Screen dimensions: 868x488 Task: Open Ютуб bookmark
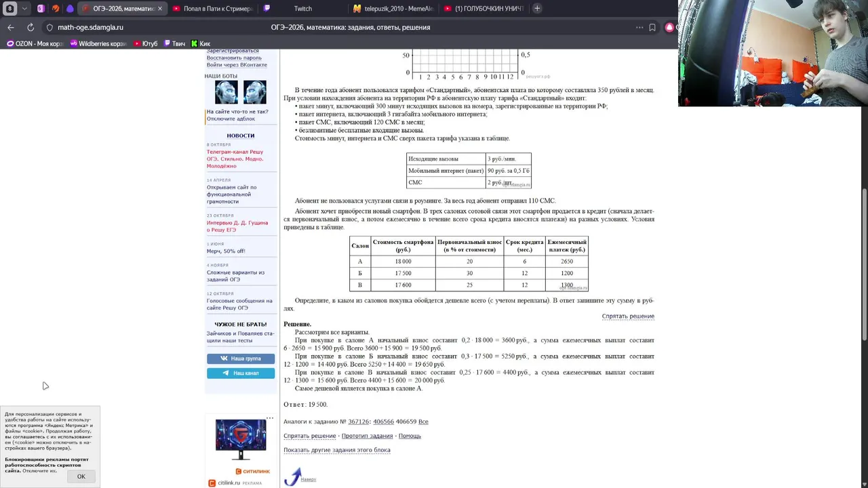(145, 43)
